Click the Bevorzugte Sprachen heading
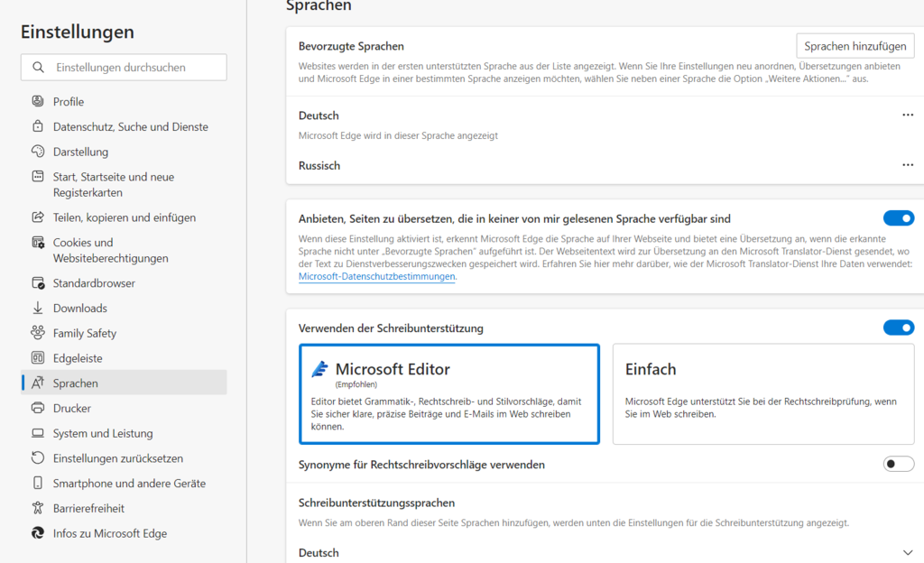924x563 pixels. pyautogui.click(x=351, y=46)
